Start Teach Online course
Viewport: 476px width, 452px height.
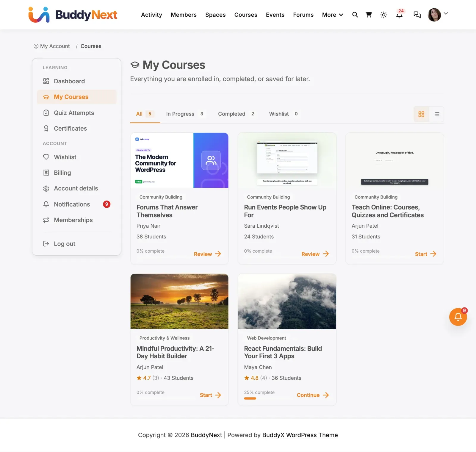[x=426, y=254]
